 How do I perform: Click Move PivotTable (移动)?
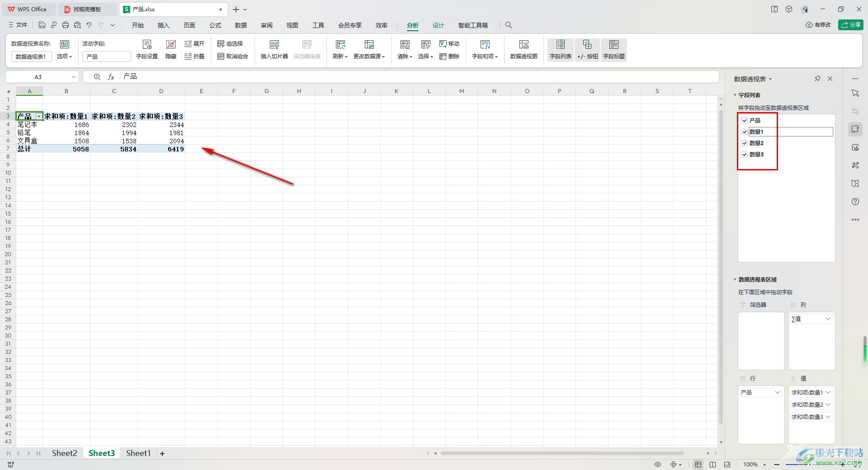449,44
